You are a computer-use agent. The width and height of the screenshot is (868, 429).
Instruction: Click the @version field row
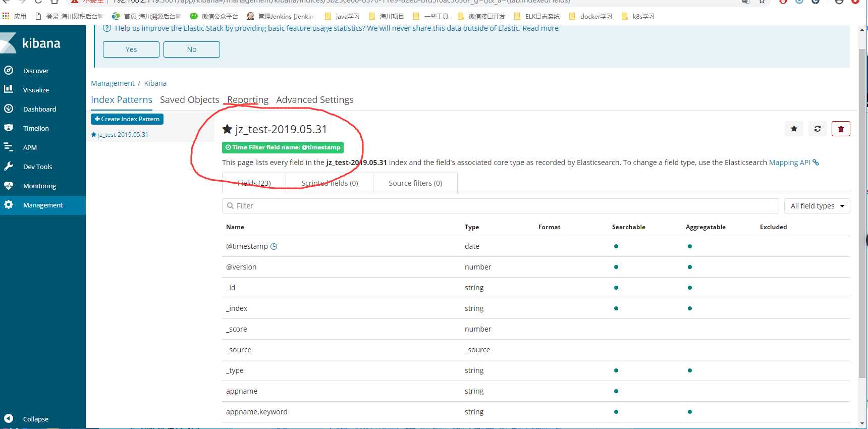tap(536, 267)
